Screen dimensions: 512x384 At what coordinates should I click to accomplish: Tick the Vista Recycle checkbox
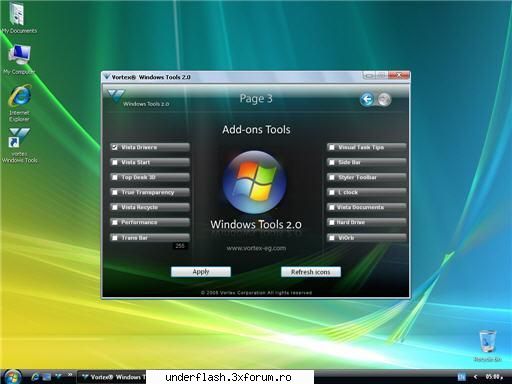[115, 207]
